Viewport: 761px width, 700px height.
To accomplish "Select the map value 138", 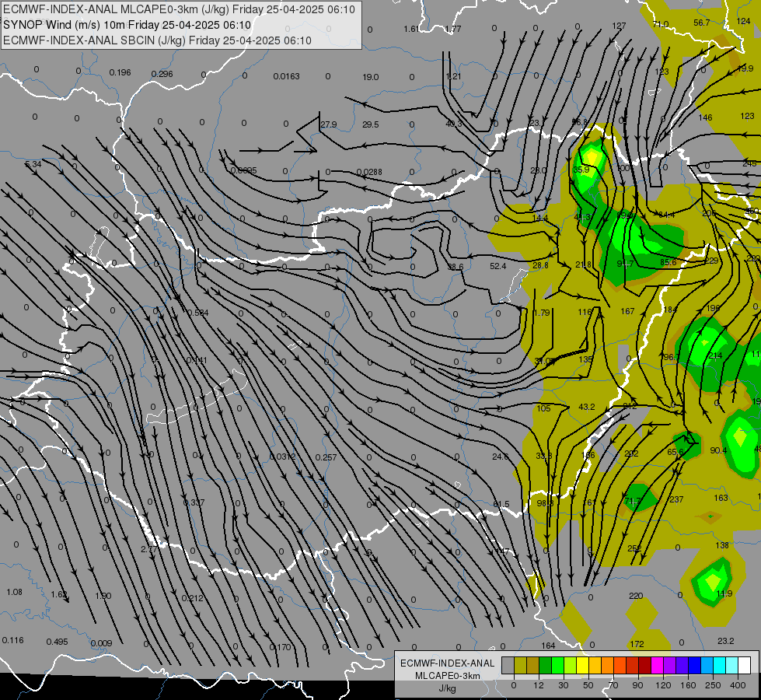I will [x=722, y=545].
